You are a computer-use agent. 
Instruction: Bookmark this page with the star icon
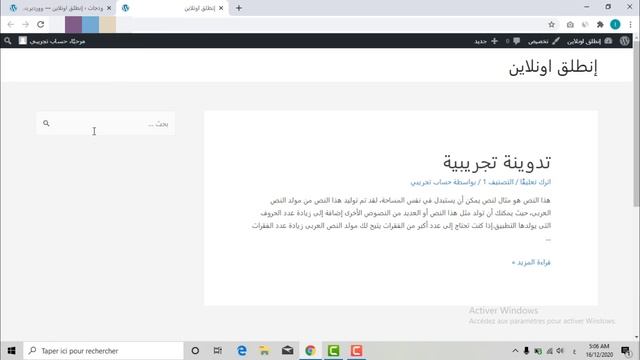551,24
